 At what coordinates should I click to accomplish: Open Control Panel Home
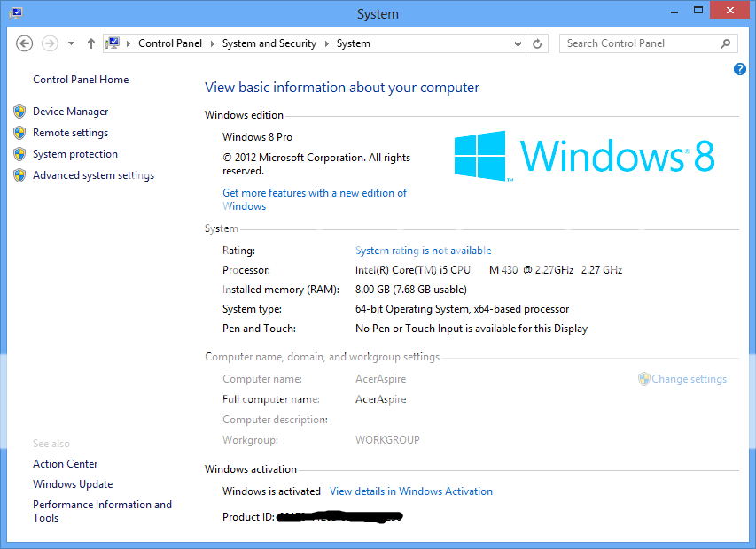[81, 80]
